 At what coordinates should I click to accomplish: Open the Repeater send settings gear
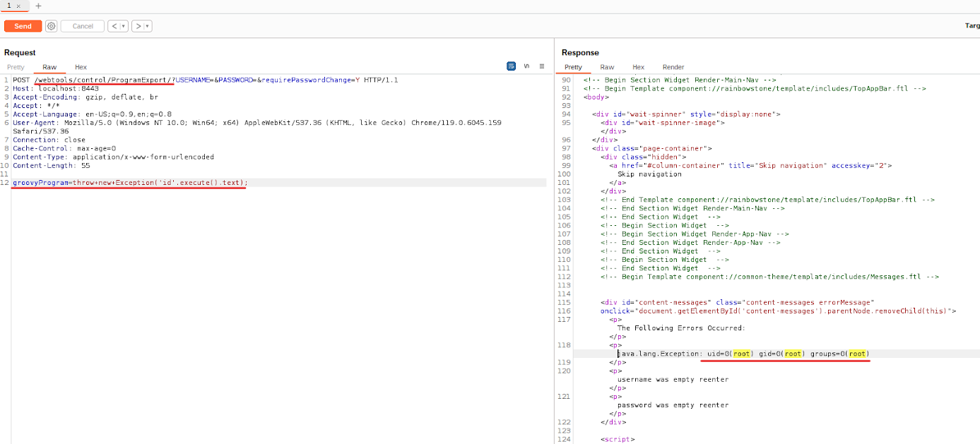51,26
